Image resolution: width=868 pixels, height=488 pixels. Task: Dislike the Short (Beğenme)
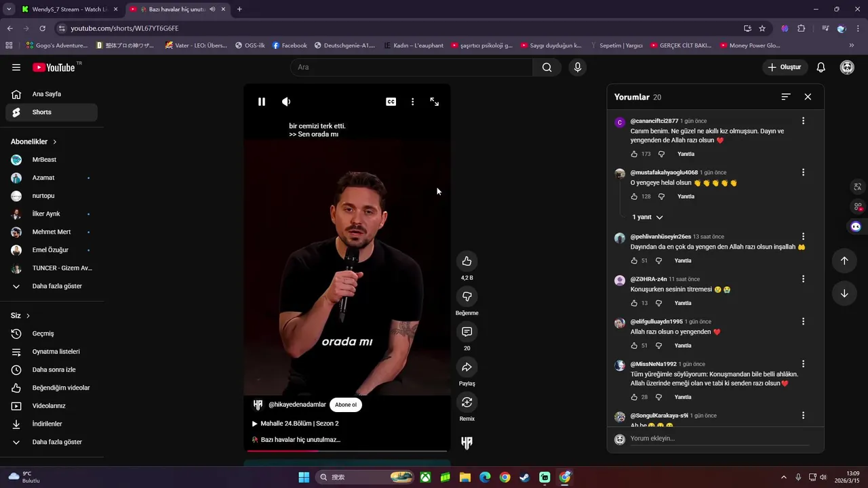point(467,296)
